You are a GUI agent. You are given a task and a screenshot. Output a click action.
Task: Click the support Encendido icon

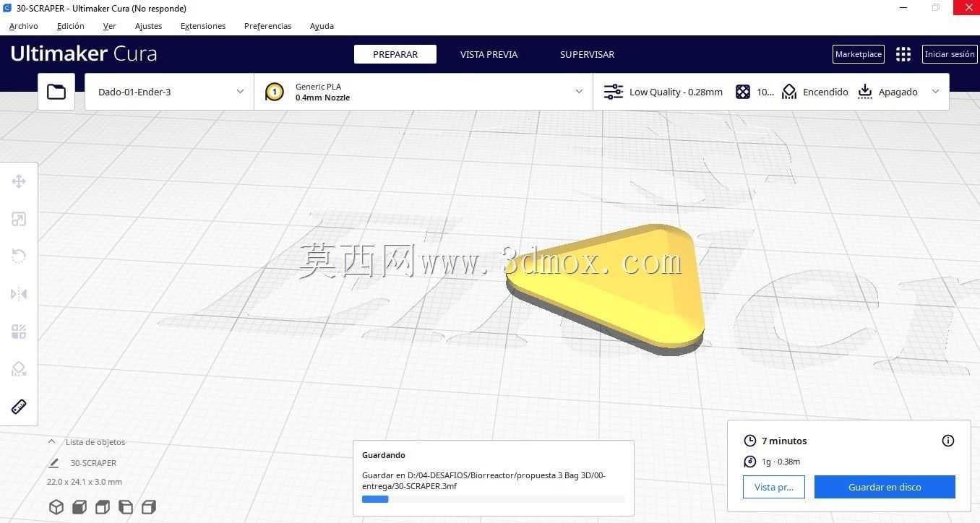[789, 92]
